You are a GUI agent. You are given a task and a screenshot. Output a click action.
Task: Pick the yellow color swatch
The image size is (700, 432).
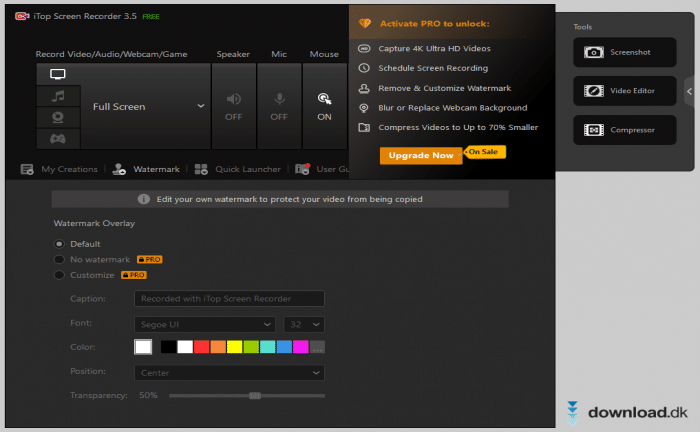234,347
